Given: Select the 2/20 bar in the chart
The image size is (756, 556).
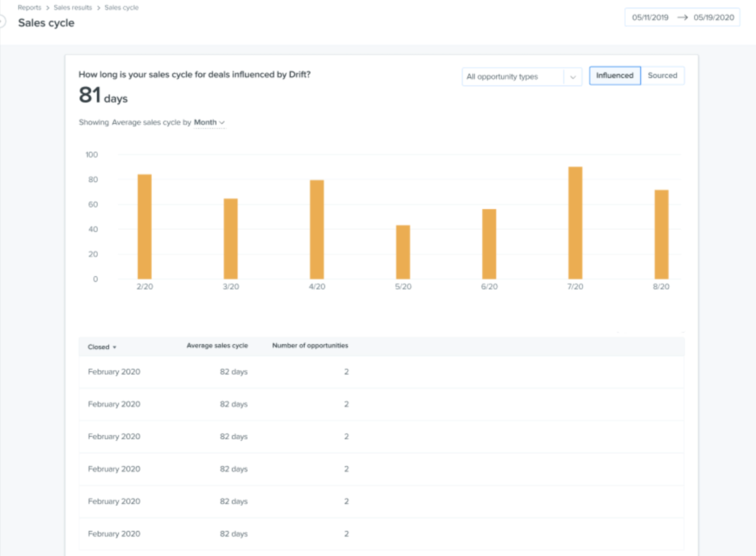Looking at the screenshot, I should [x=144, y=227].
